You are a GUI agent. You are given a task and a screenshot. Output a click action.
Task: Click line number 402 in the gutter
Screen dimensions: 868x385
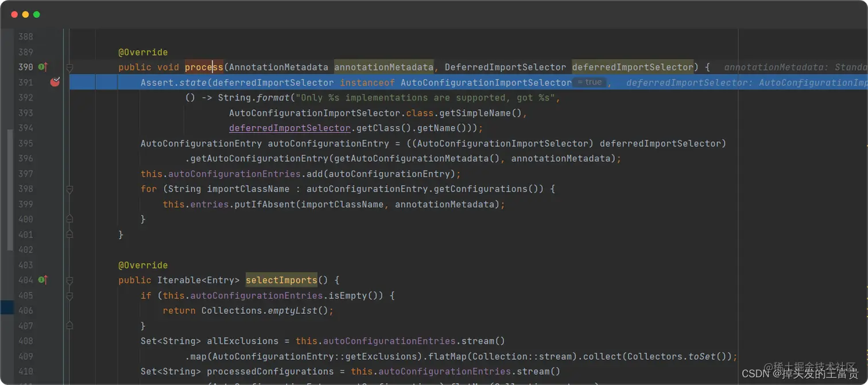click(x=25, y=250)
